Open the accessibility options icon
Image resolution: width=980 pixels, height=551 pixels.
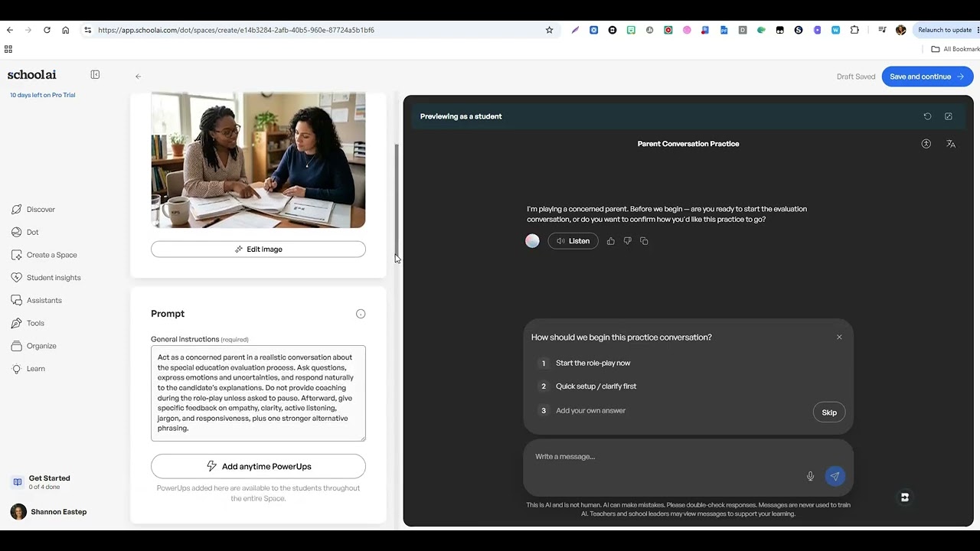[x=926, y=144]
